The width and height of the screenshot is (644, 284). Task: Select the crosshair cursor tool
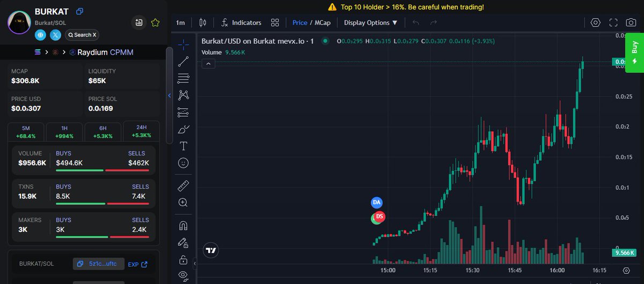[x=183, y=43]
